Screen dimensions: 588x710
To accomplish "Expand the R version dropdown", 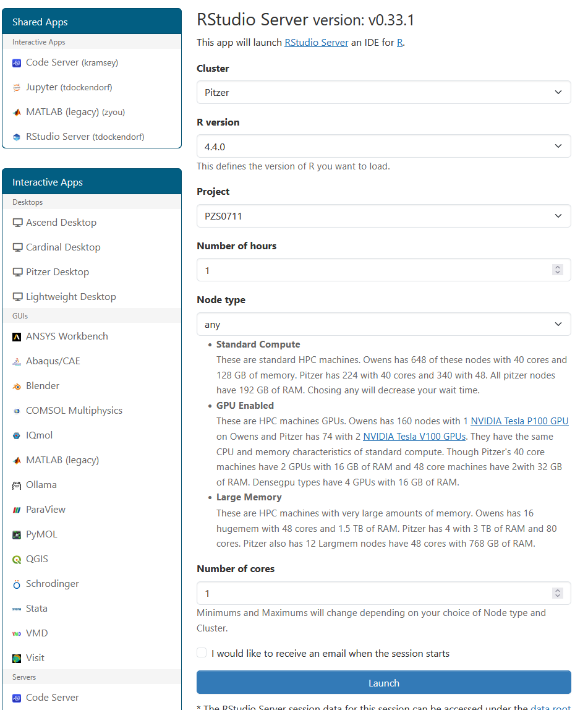I will pyautogui.click(x=384, y=146).
